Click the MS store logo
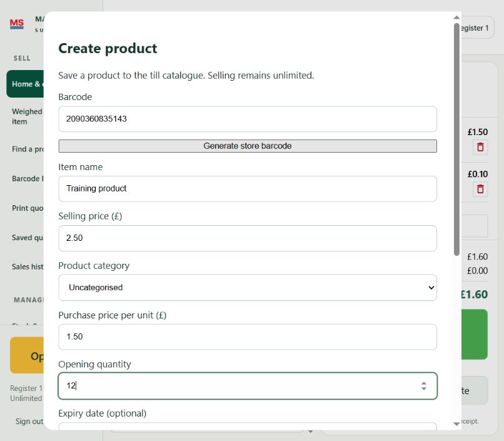504x441 pixels. coord(17,24)
